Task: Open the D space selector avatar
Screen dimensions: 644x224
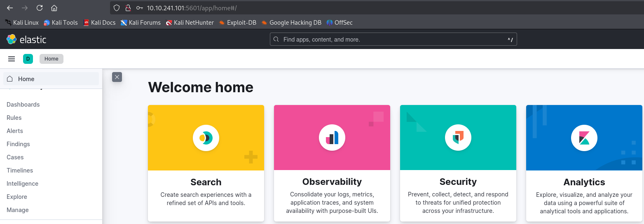Action: click(x=28, y=59)
